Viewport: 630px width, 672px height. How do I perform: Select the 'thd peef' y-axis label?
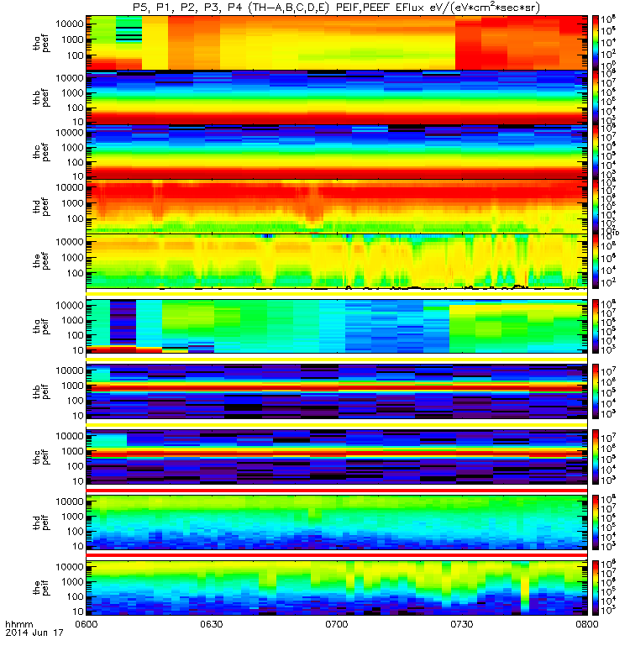click(x=41, y=207)
